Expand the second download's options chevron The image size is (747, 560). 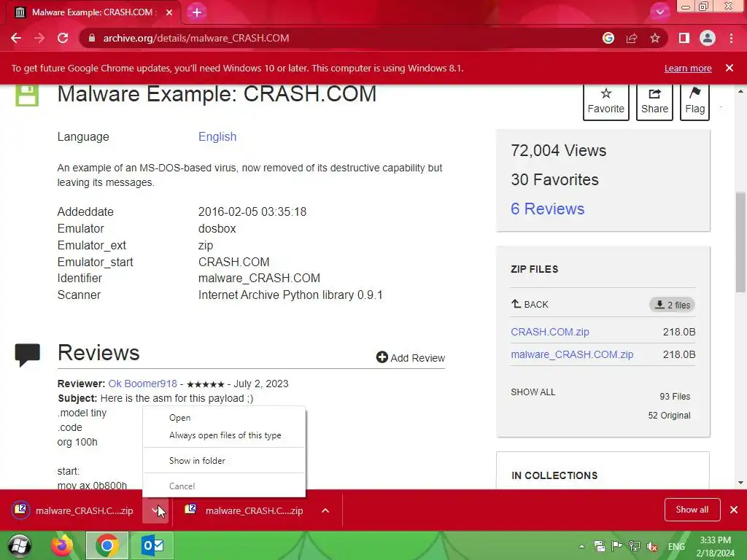pos(325,510)
